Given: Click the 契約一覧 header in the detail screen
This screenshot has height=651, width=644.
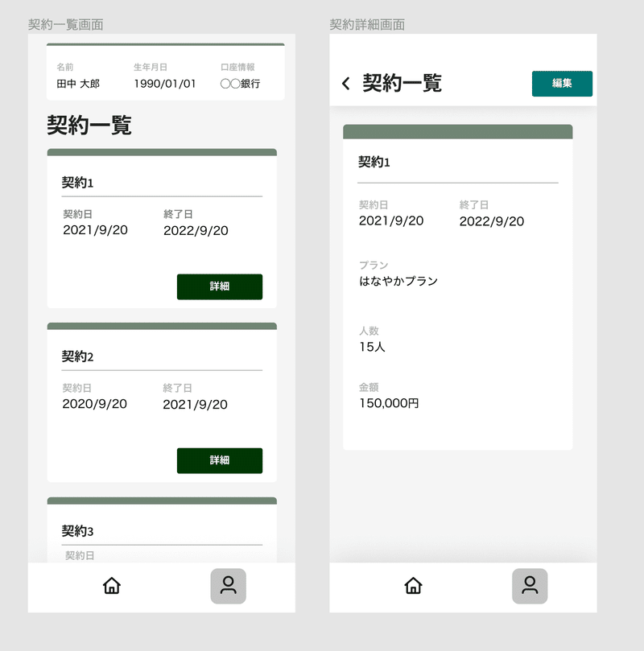Looking at the screenshot, I should point(402,83).
